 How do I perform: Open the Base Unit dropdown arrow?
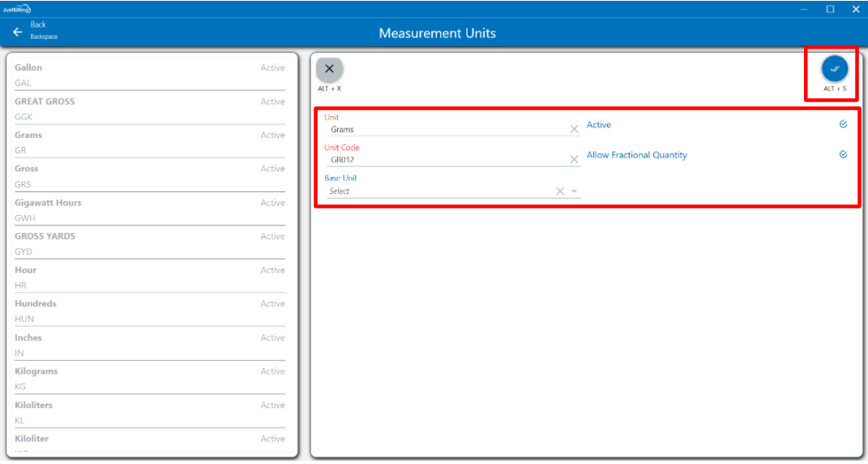(x=574, y=191)
